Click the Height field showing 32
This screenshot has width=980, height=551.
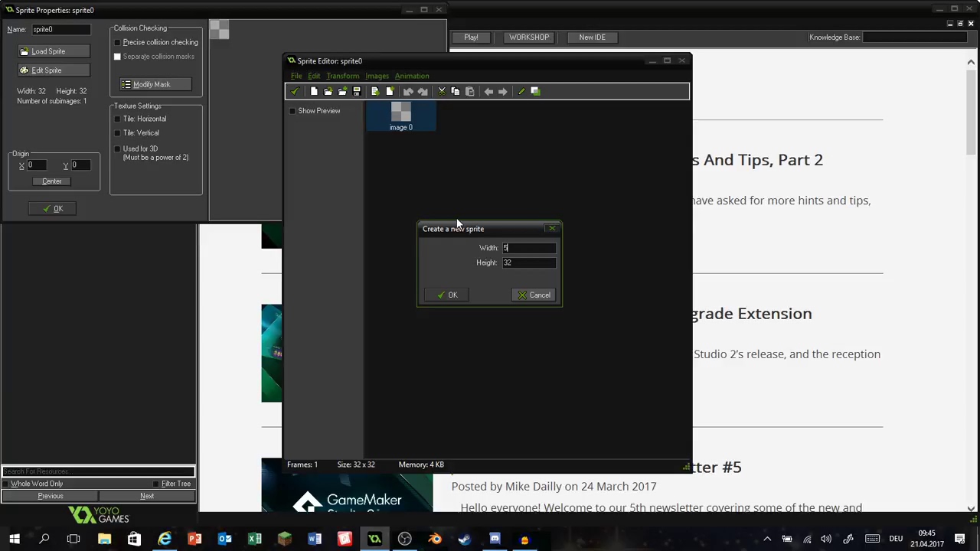coord(529,262)
